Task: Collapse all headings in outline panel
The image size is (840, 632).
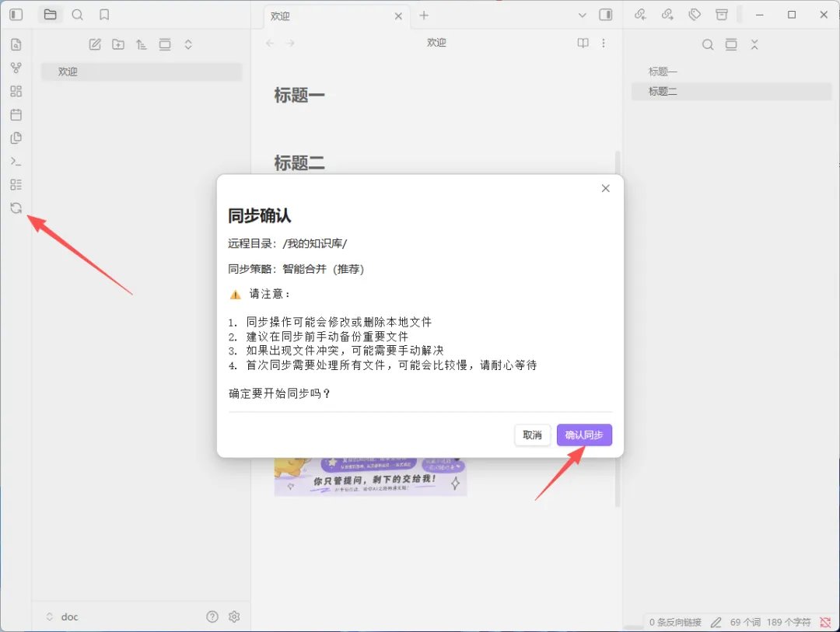Action: tap(754, 44)
